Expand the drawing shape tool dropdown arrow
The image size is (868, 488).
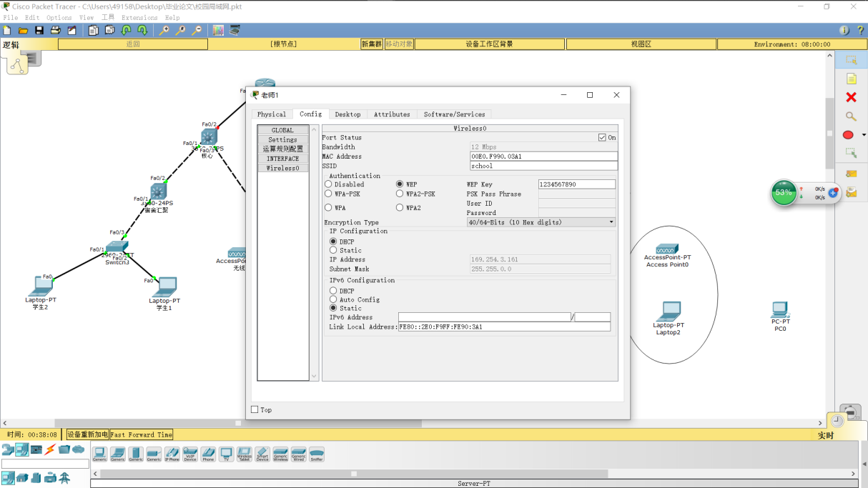point(864,135)
